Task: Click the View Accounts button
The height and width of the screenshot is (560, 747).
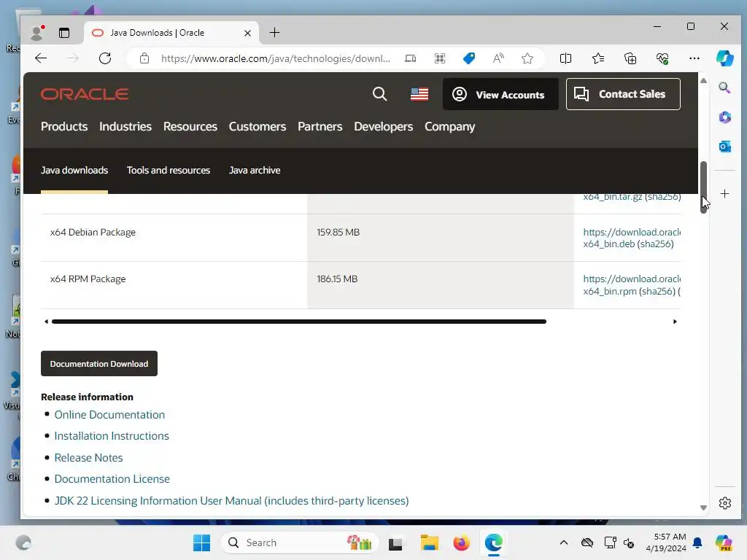Action: pyautogui.click(x=500, y=94)
